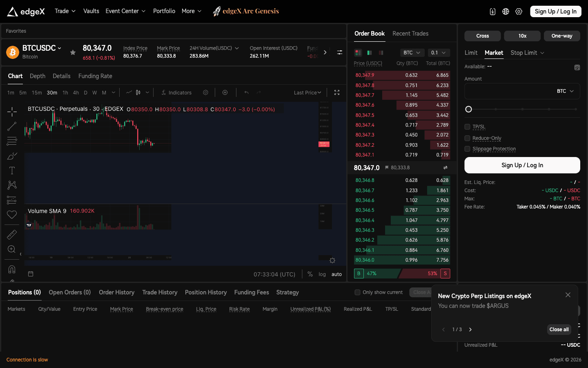Viewport: 588px width, 368px height.
Task: Enable the Reduce-Only checkbox
Action: [x=467, y=138]
